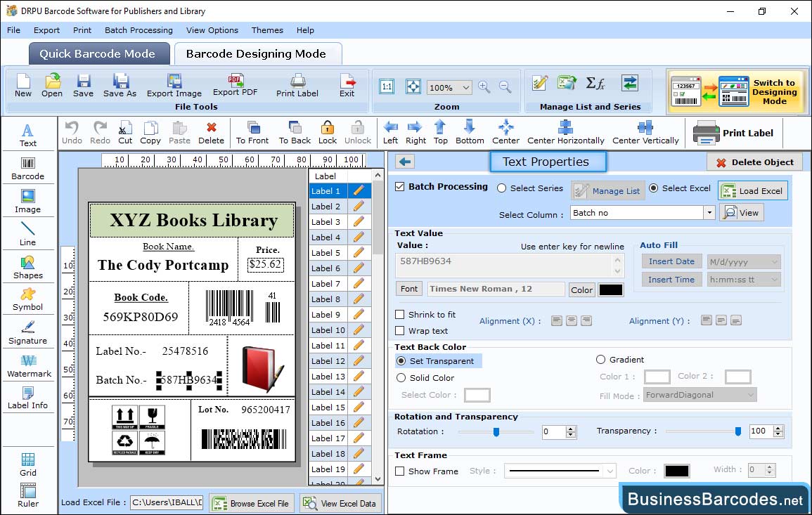This screenshot has height=515, width=812.
Task: Open the Themes menu
Action: coord(267,30)
